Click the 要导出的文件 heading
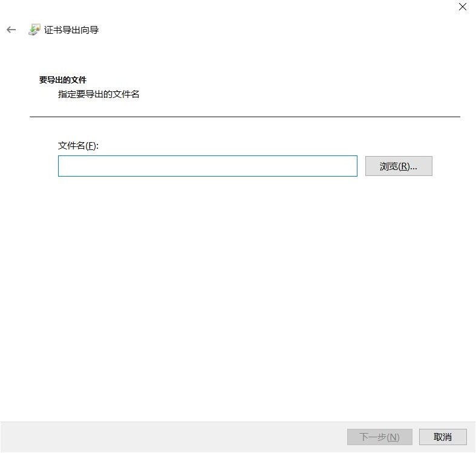This screenshot has height=453, width=476. [63, 80]
